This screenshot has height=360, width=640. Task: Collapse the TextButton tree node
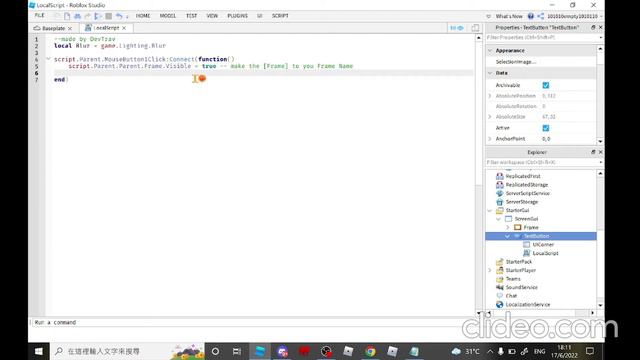pos(508,236)
